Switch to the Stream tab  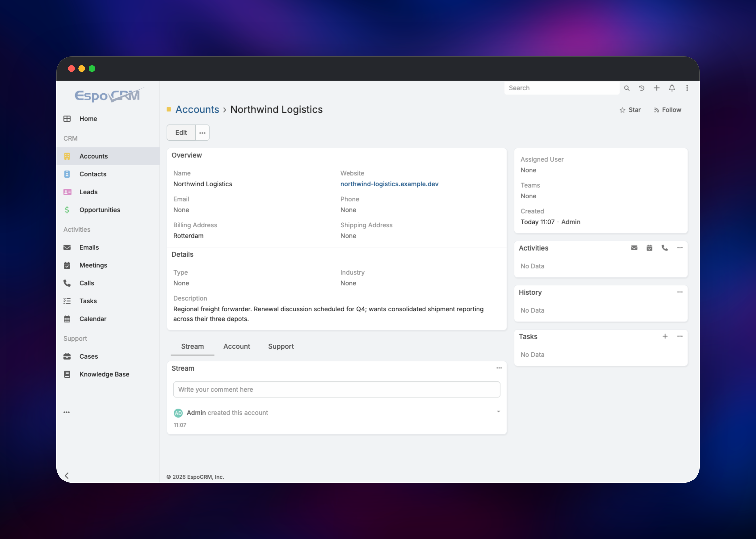click(193, 347)
